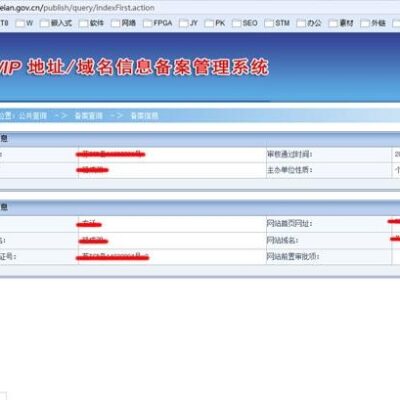Screen dimensions: 400x400
Task: Go to 公共查询 in the breadcrumb
Action: click(32, 116)
